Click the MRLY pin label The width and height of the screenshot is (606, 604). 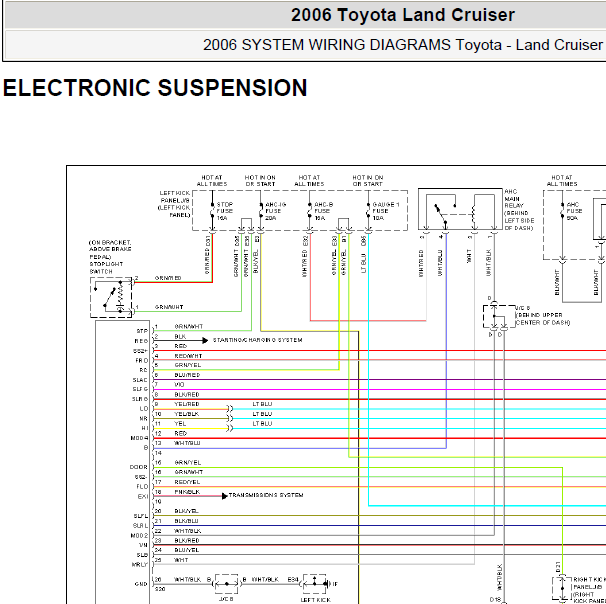click(x=140, y=565)
